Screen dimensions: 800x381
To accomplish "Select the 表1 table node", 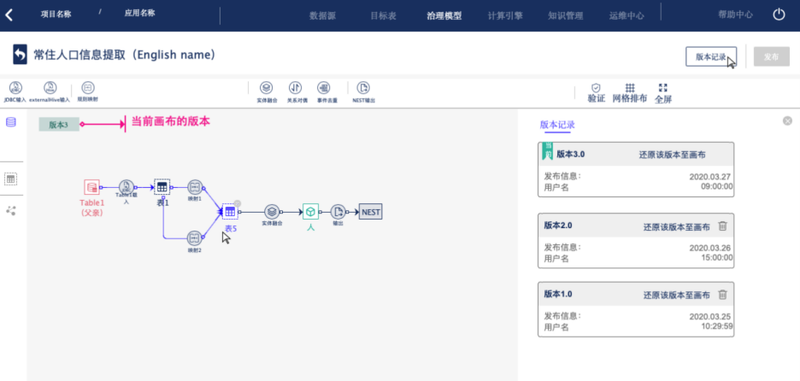I will point(162,187).
